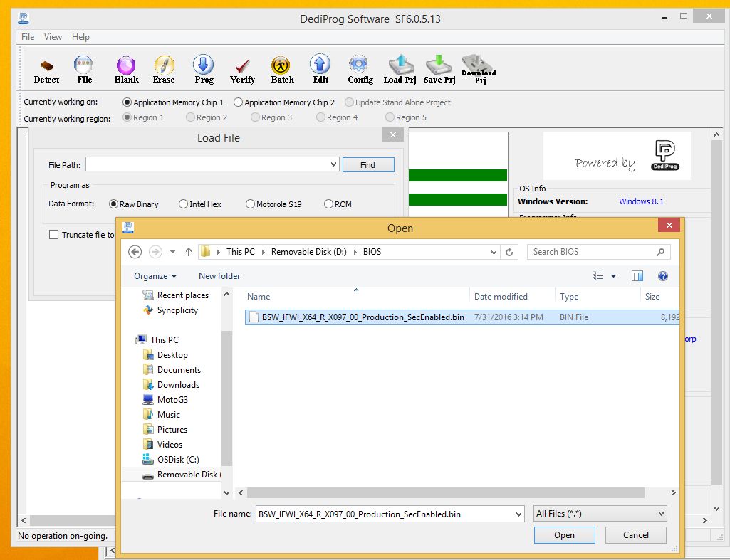Viewport: 730px width, 560px height.
Task: Click the Verify checkmark icon
Action: [x=242, y=69]
